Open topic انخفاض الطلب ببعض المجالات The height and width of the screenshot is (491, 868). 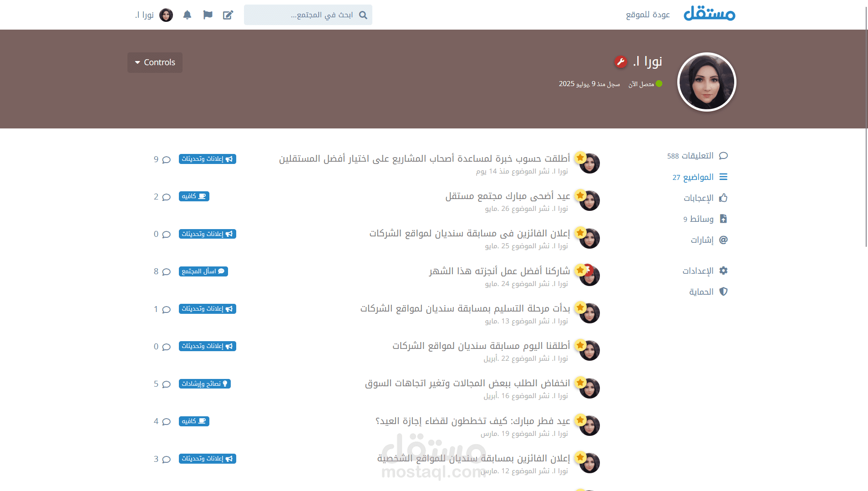(467, 383)
